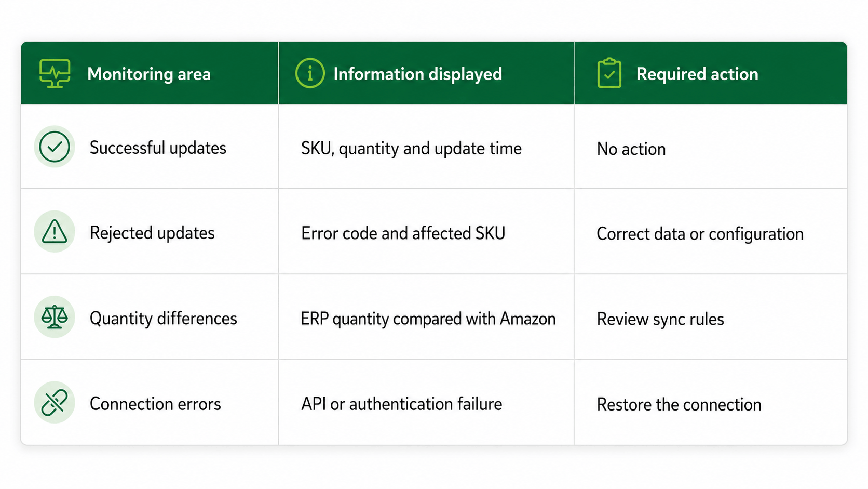Click 'SKU, quantity and update time' cell
The image size is (868, 489).
[411, 149]
